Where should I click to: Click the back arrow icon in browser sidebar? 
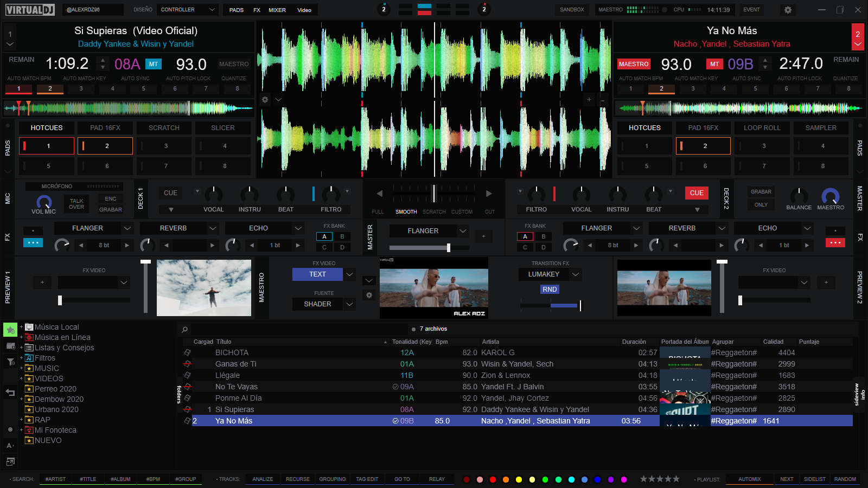10,393
